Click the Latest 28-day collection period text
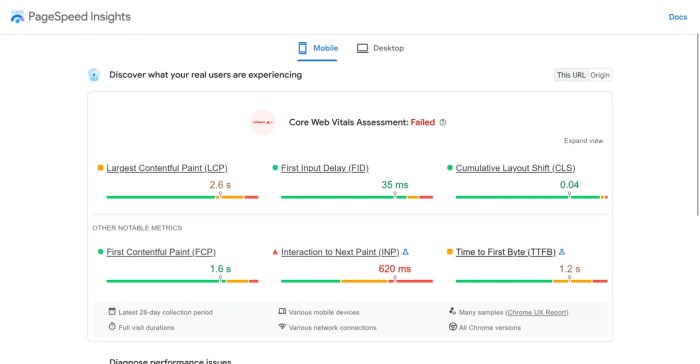Image resolution: width=700 pixels, height=364 pixels. coord(165,312)
